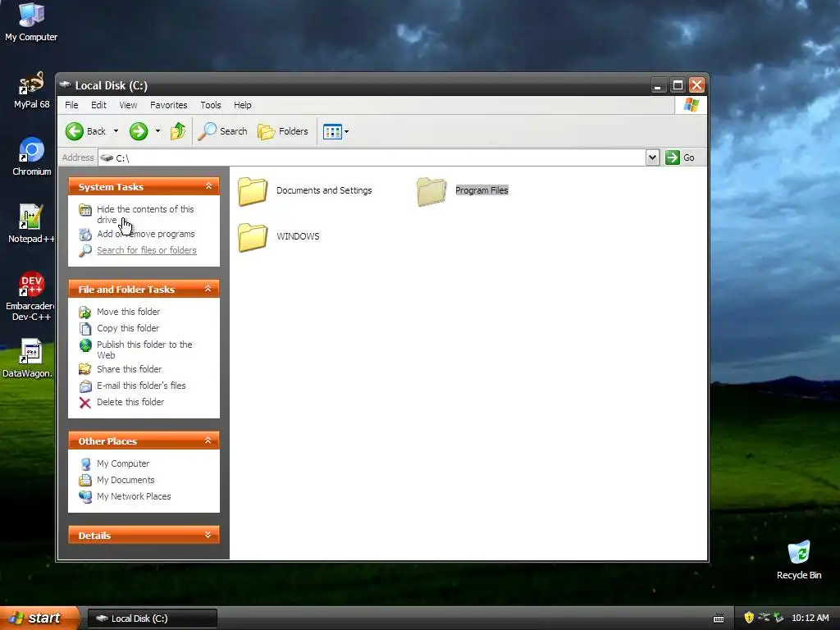Open the Help menu
This screenshot has width=840, height=630.
point(242,105)
